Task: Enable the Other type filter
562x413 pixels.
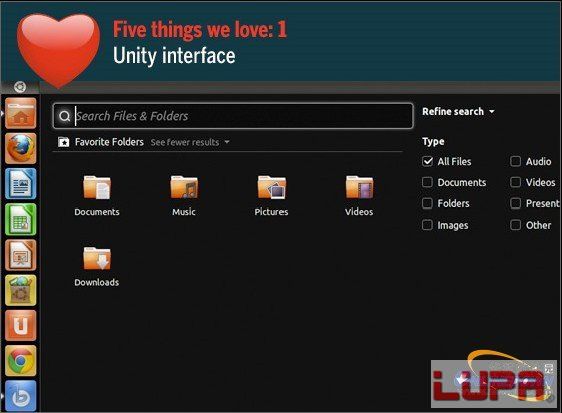Action: 515,225
